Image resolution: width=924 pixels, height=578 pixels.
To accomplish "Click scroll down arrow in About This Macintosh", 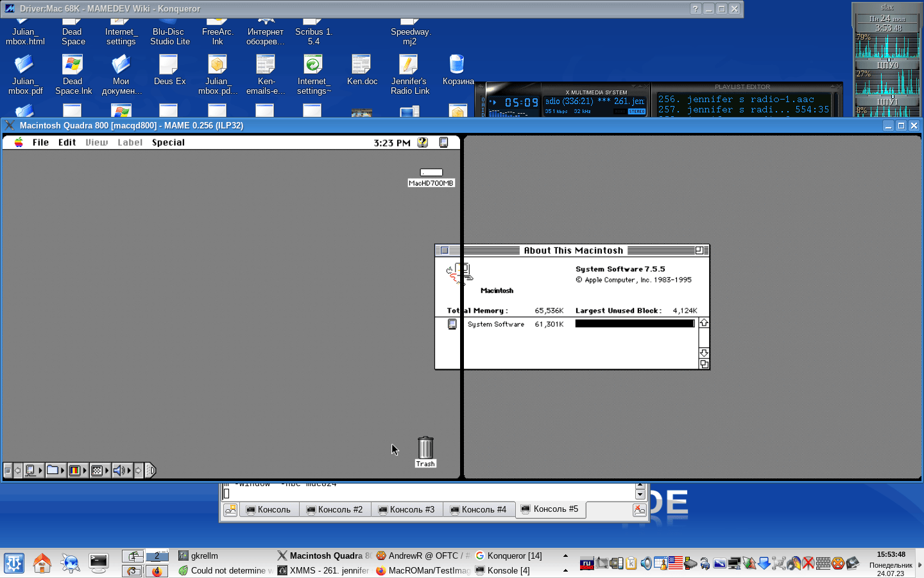I will (704, 353).
